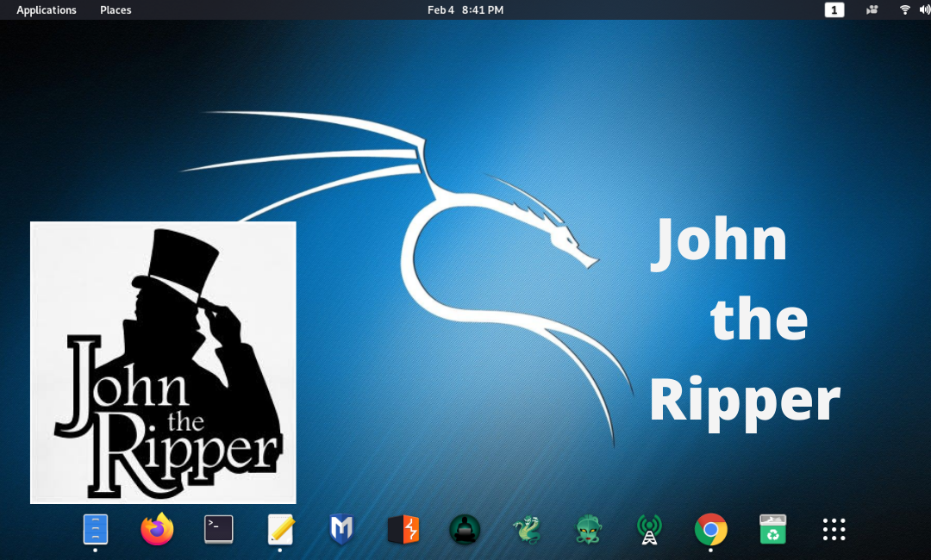Open Kismet, the wireless antenna icon
This screenshot has height=560, width=931.
(649, 530)
